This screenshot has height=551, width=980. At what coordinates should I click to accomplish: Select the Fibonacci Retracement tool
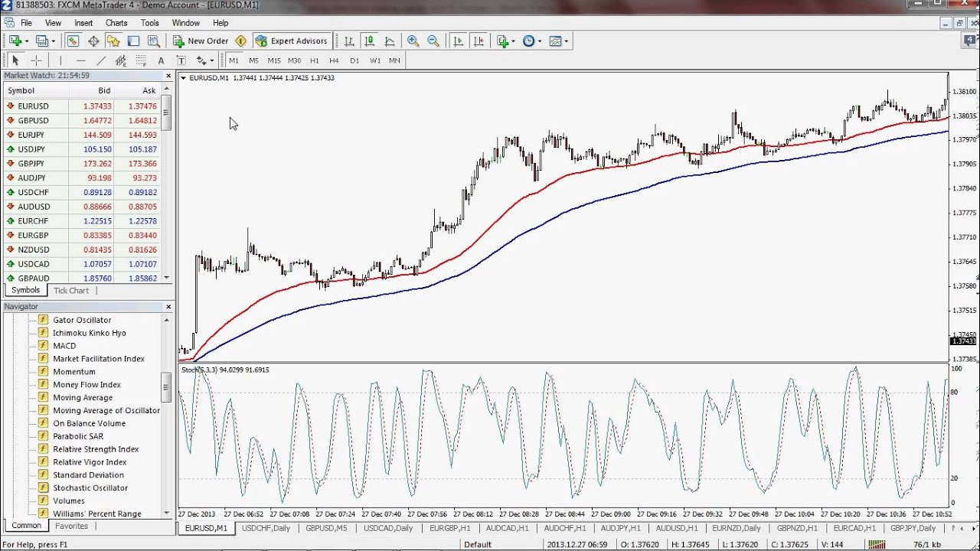(140, 60)
